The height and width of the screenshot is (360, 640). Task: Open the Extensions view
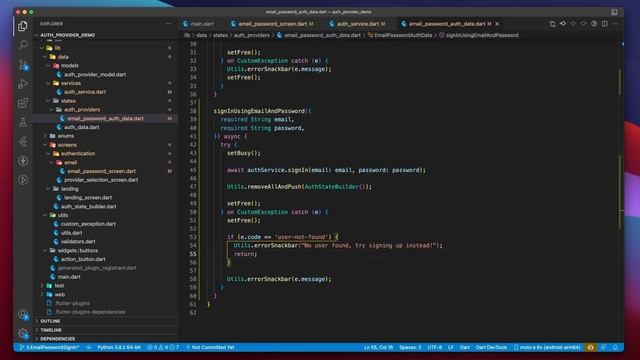pos(23,103)
